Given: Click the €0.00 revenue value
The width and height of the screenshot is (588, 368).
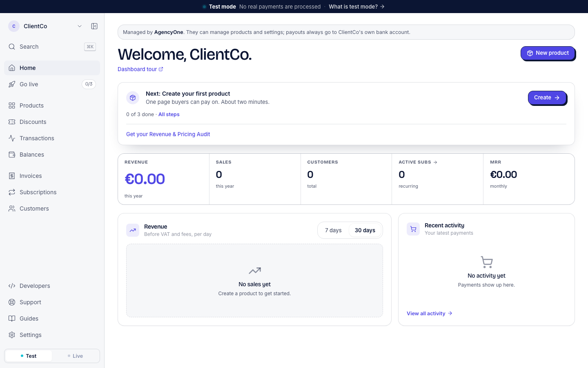Looking at the screenshot, I should [x=145, y=179].
